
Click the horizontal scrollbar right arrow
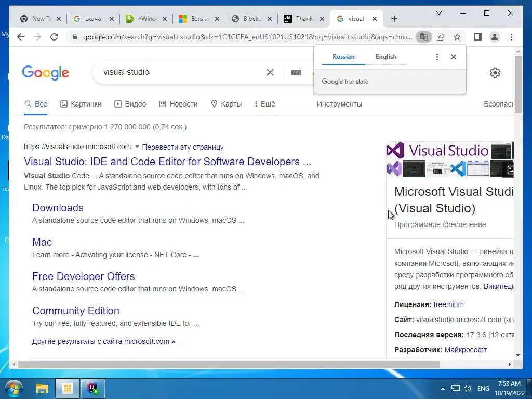(x=510, y=364)
